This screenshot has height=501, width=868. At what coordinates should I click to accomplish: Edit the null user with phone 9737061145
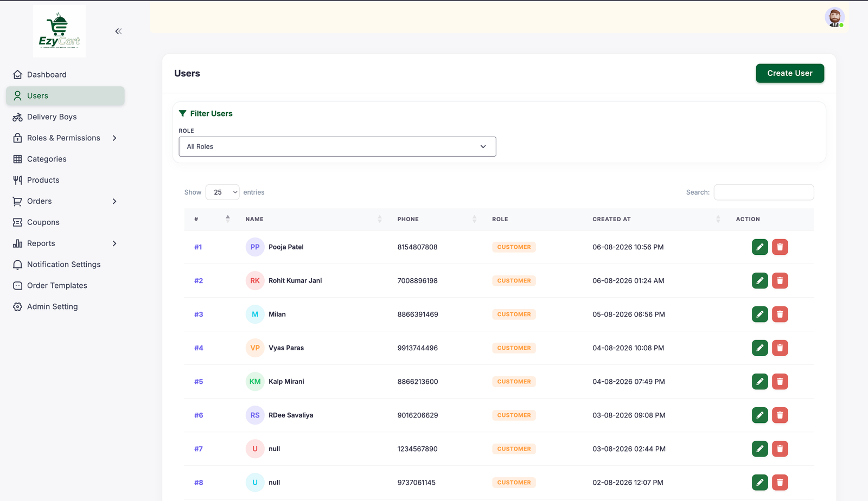(759, 483)
